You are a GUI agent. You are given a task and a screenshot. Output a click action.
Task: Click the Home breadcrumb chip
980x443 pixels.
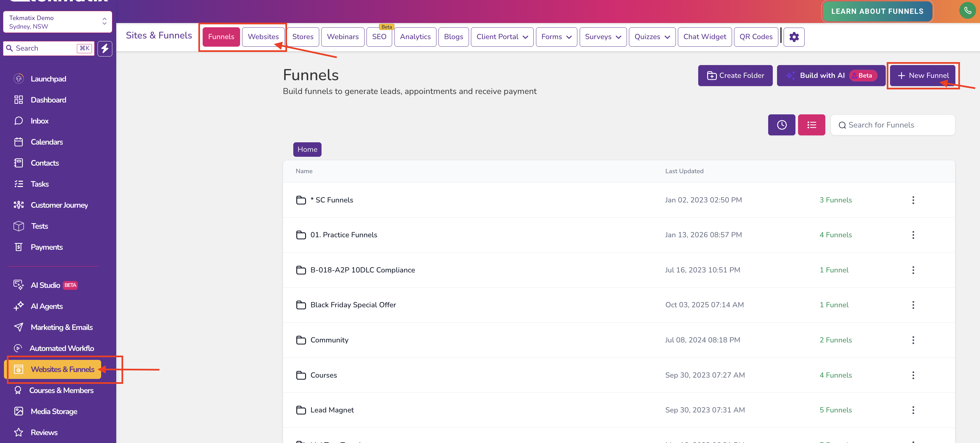click(307, 149)
